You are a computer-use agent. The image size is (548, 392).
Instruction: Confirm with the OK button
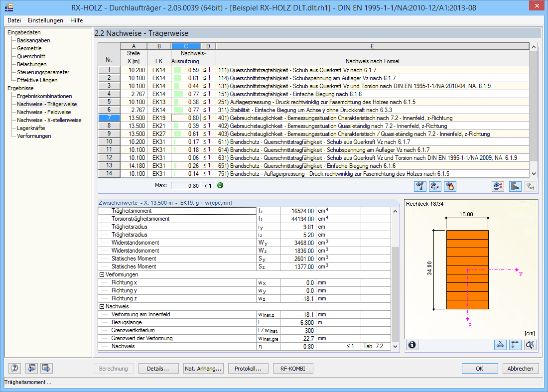click(x=479, y=368)
